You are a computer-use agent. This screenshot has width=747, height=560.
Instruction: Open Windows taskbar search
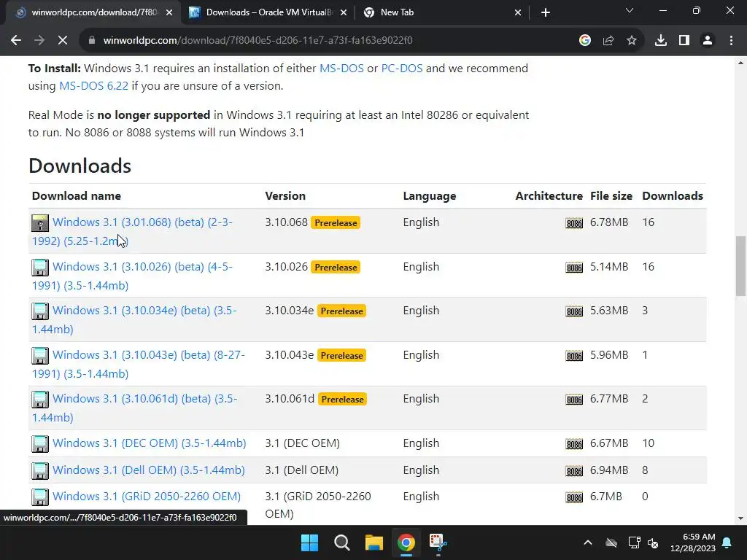(x=341, y=542)
